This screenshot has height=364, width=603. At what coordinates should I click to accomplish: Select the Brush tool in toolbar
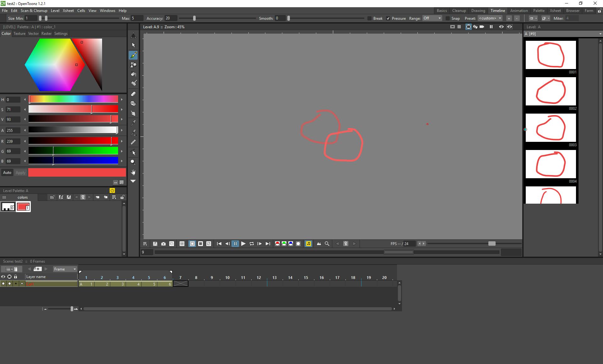[x=133, y=55]
